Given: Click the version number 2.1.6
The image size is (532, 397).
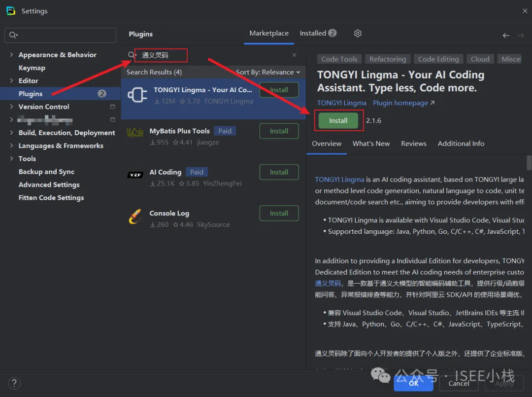Looking at the screenshot, I should 373,120.
